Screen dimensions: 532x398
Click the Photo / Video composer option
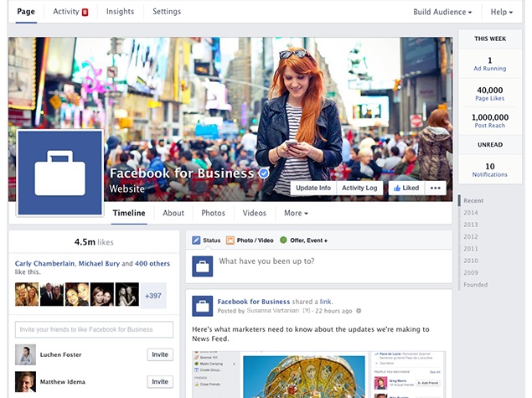click(250, 240)
